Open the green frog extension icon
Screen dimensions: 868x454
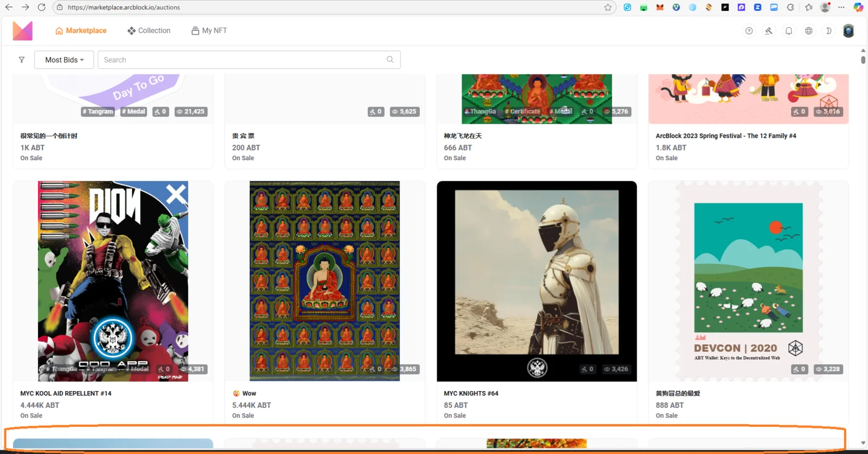click(643, 8)
